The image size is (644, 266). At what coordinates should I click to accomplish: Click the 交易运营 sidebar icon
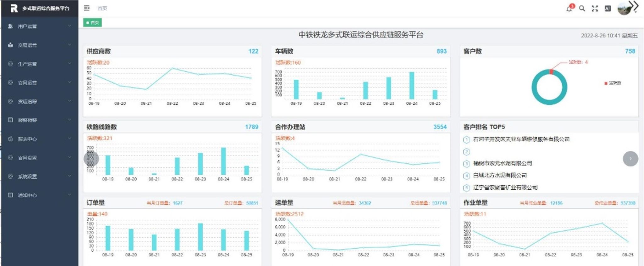10,45
